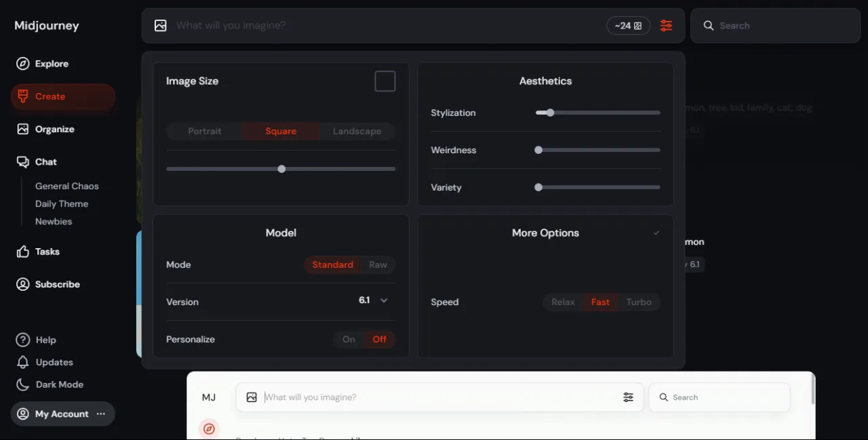Set Speed to Fast
The width and height of the screenshot is (868, 440).
[600, 302]
